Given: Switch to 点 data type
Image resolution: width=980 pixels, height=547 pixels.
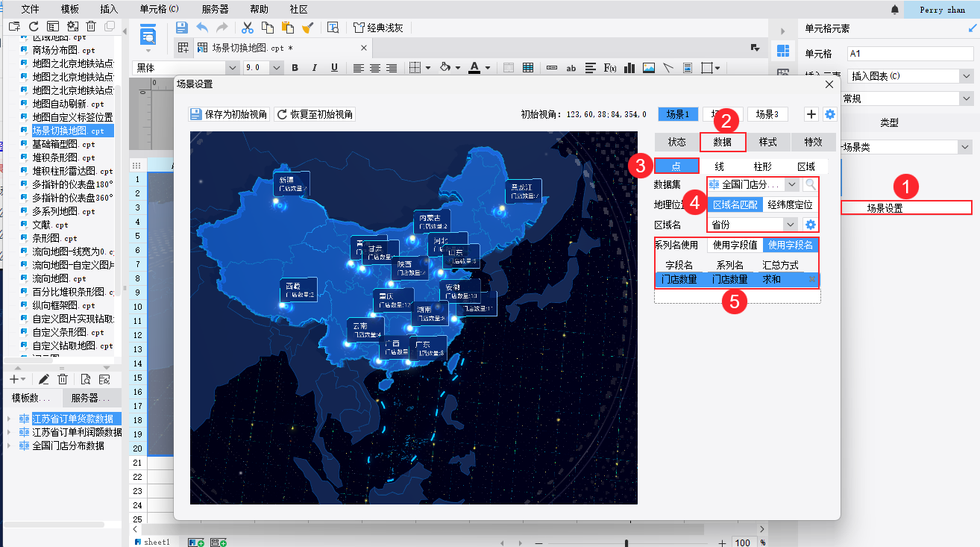Looking at the screenshot, I should pos(676,166).
